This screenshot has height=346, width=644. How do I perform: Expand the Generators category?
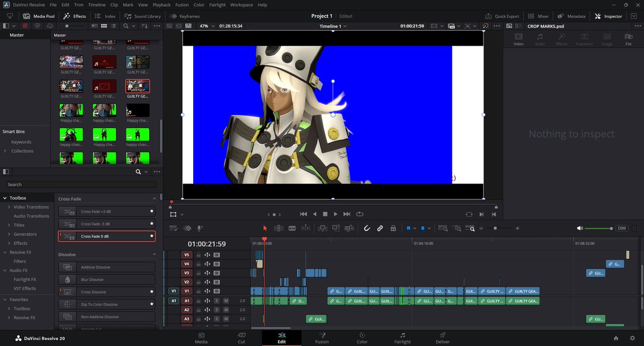[8, 234]
